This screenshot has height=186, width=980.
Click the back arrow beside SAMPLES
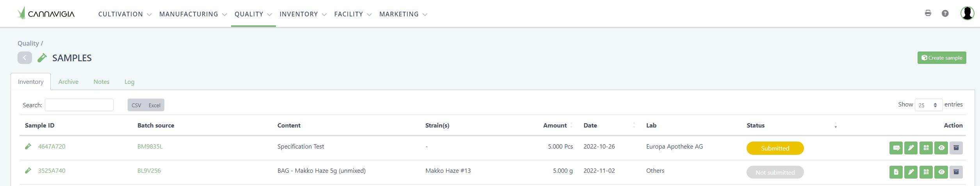point(25,58)
